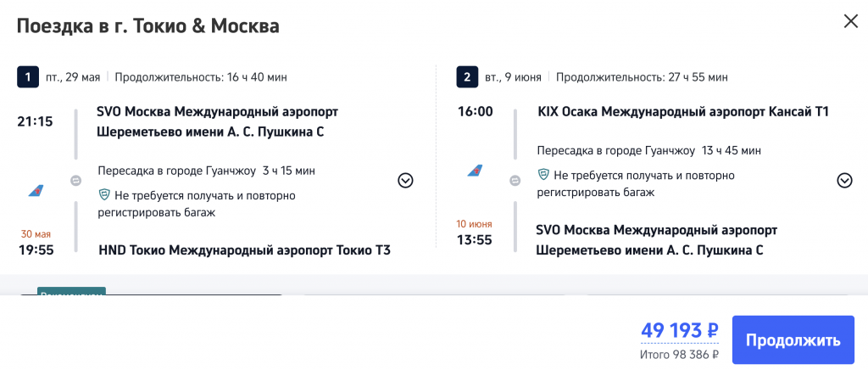Screen dimensions: 868x370
Task: Click the HND Токио arrival airport name
Action: (x=244, y=249)
